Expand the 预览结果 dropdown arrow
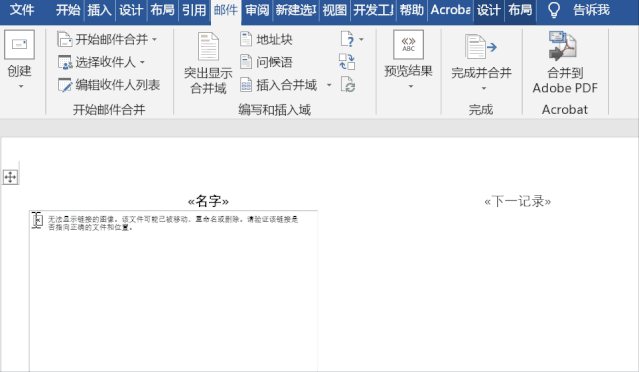The height and width of the screenshot is (372, 639). click(x=411, y=86)
